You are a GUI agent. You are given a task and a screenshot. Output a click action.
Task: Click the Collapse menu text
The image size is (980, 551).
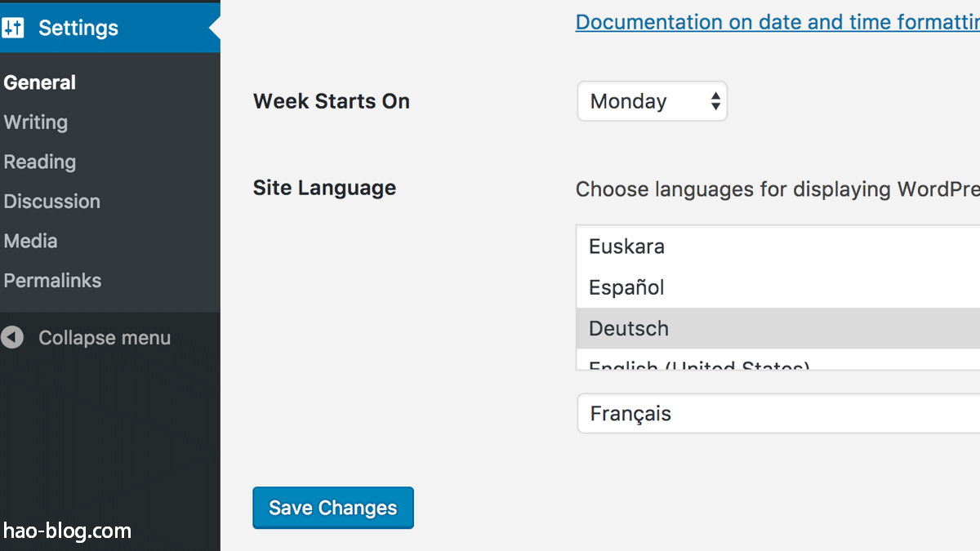(105, 338)
